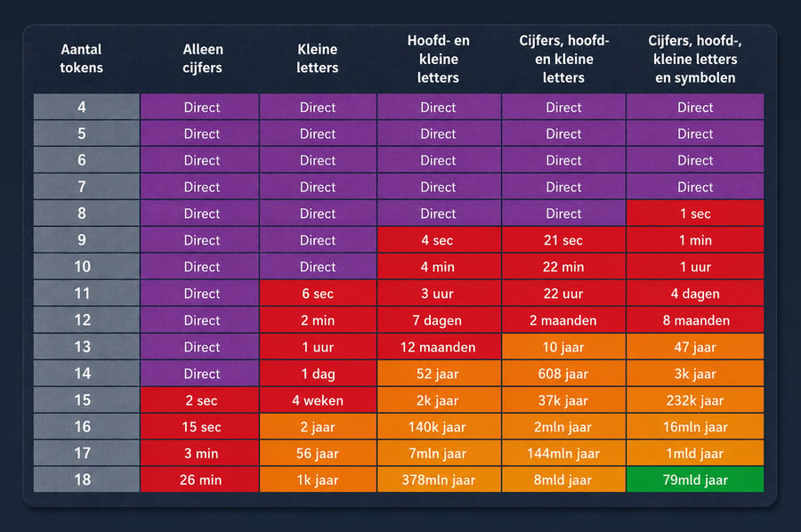Select the 26 min cell
The width and height of the screenshot is (801, 532).
tap(200, 480)
